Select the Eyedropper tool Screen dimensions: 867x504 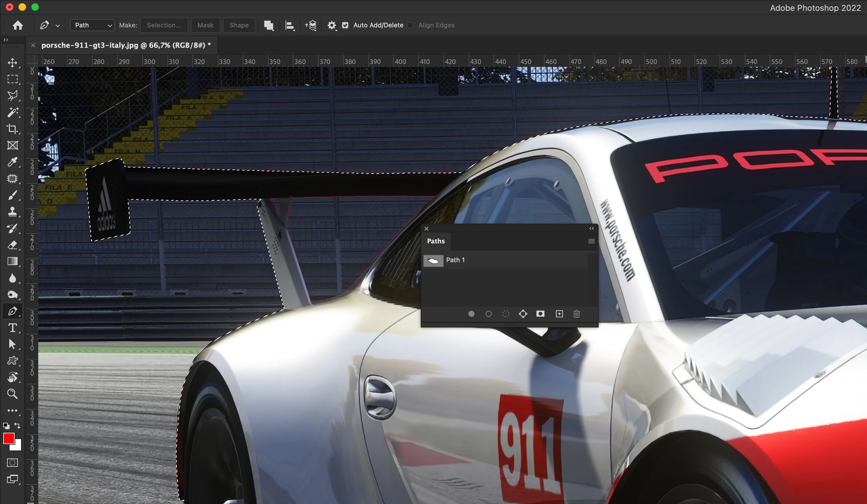(12, 162)
